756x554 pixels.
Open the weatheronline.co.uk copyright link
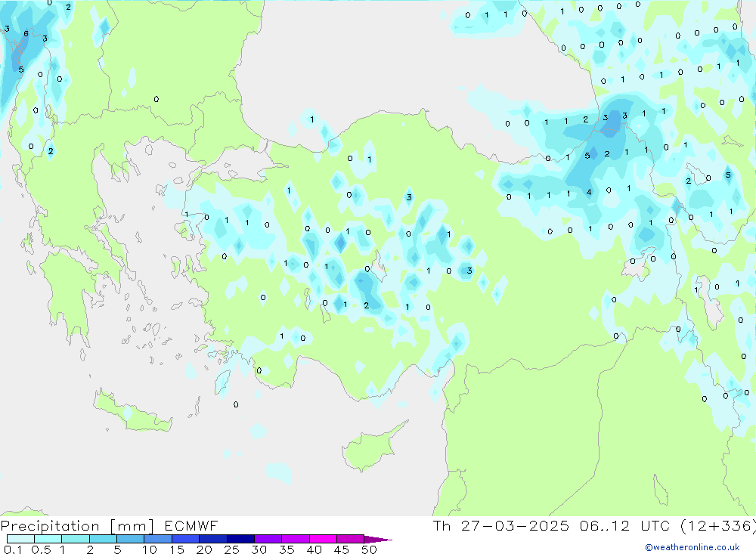click(x=692, y=547)
